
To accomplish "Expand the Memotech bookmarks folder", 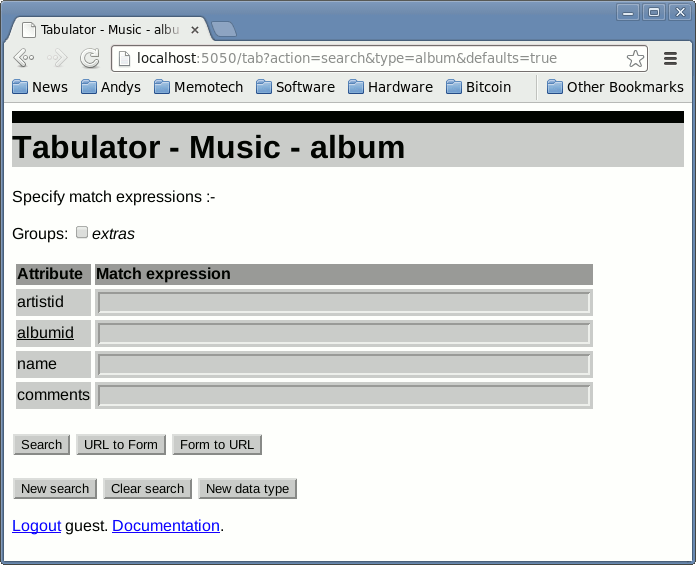I will pyautogui.click(x=198, y=87).
